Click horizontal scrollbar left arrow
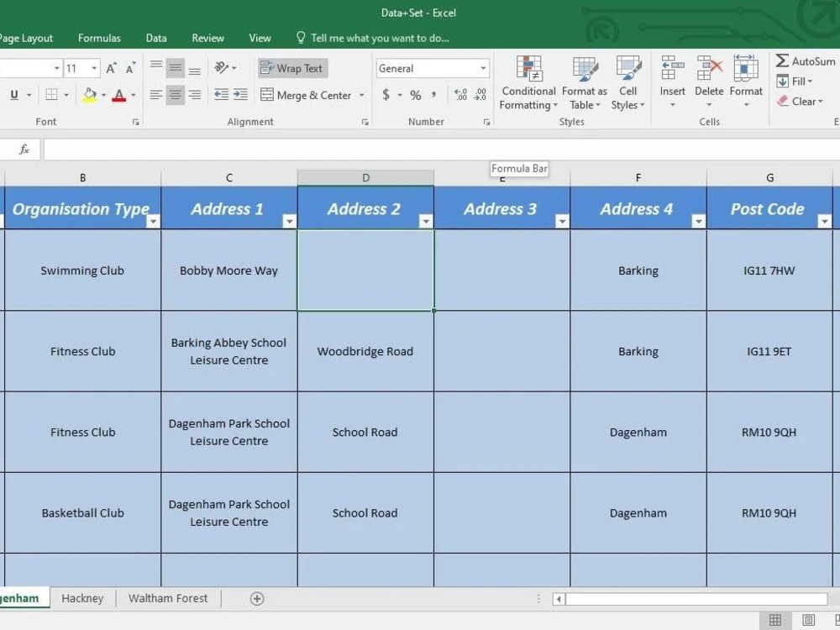 tap(559, 599)
